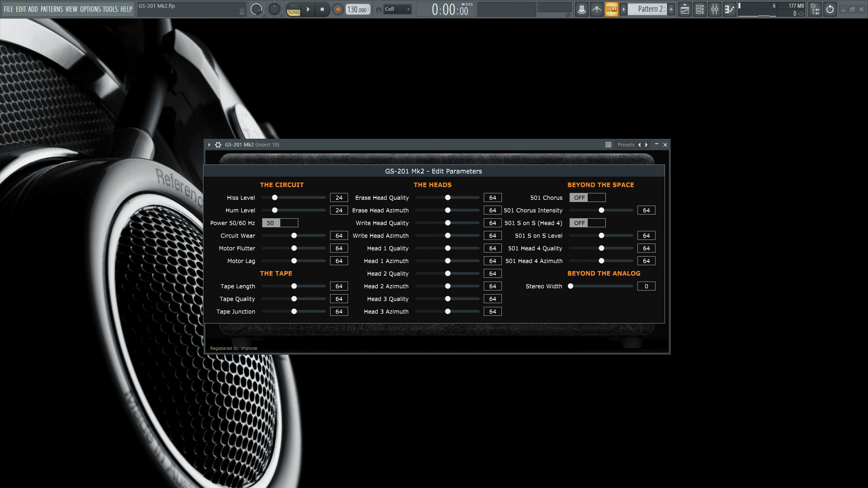Open the hint bar knob icon
The image size is (868, 488).
pos(242,12)
